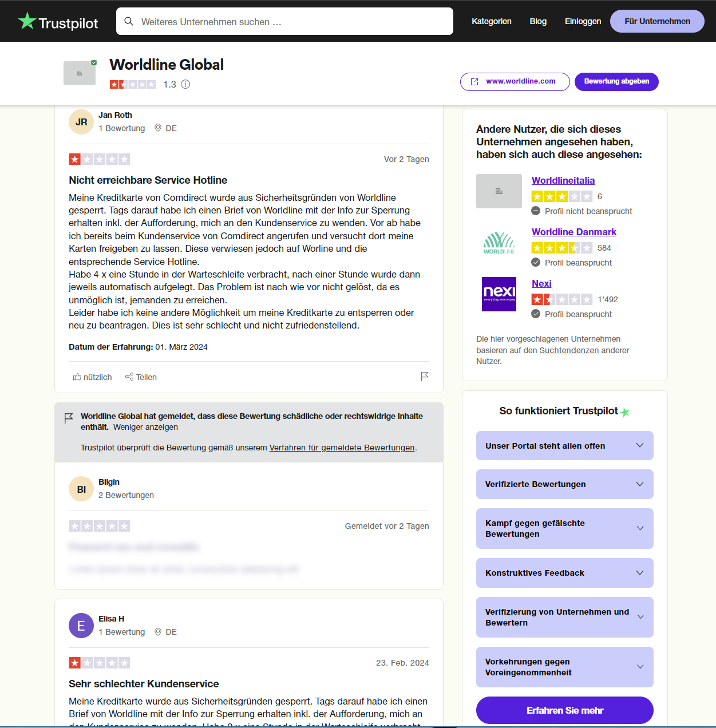
Task: Click the green star beside So funktioniert Trustpilot
Action: [625, 412]
